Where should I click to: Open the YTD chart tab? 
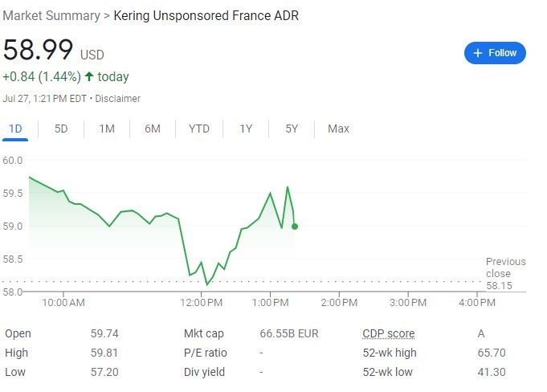(x=199, y=129)
